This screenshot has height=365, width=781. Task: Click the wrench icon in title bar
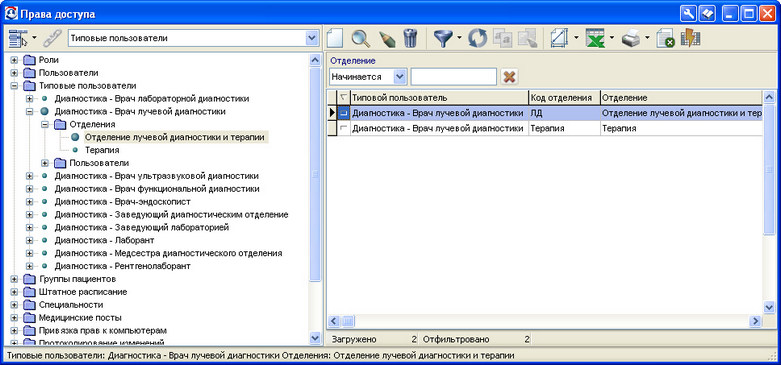click(x=688, y=13)
